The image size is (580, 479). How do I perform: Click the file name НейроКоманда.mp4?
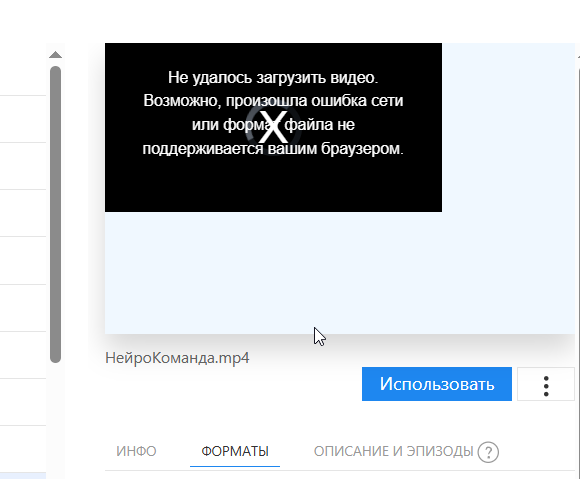coord(177,358)
